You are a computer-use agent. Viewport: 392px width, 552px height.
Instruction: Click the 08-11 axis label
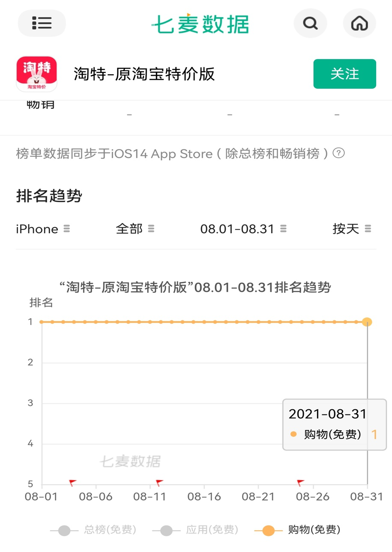click(x=150, y=497)
